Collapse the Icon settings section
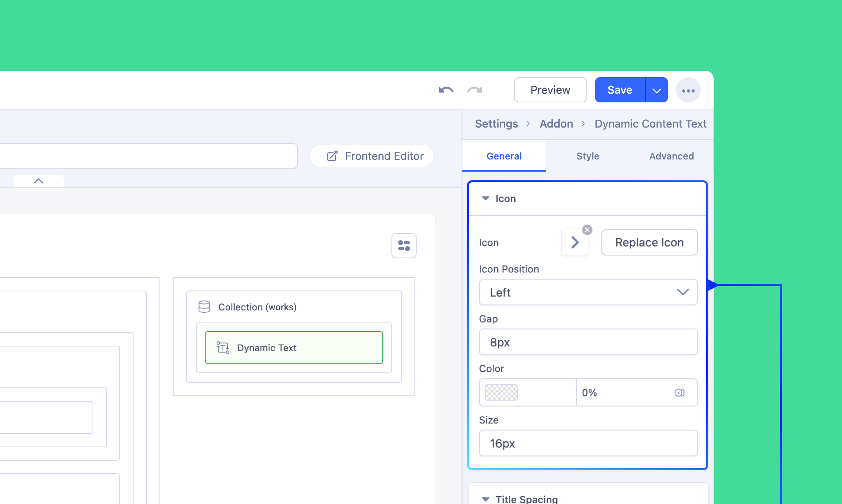The height and width of the screenshot is (504, 842). [486, 198]
